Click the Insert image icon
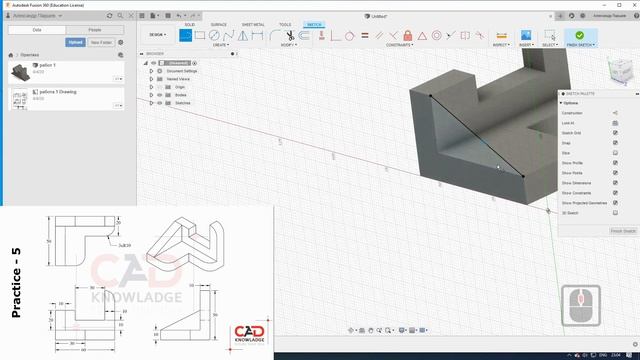Viewport: 640px width, 360px height. 526,35
